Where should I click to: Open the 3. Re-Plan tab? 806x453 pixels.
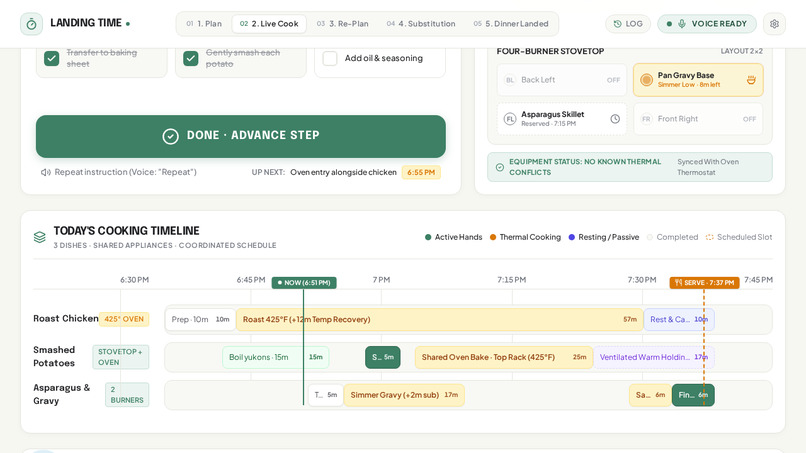pyautogui.click(x=342, y=24)
